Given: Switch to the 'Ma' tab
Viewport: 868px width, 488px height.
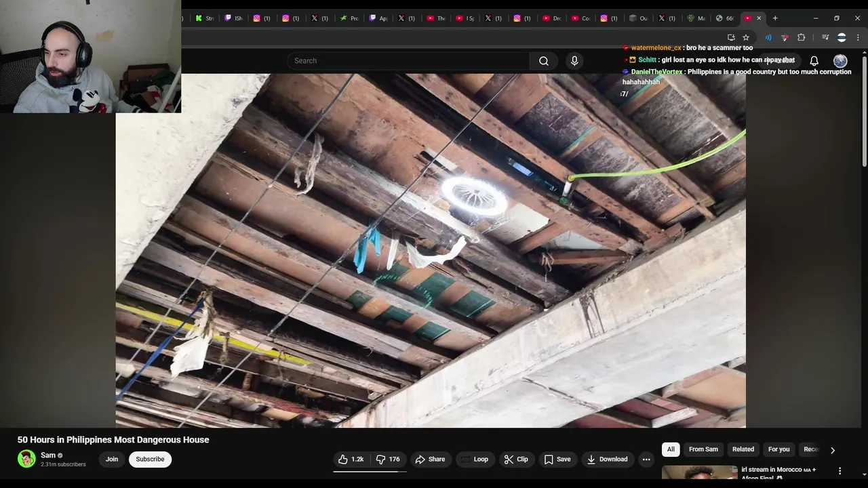Looking at the screenshot, I should point(696,18).
